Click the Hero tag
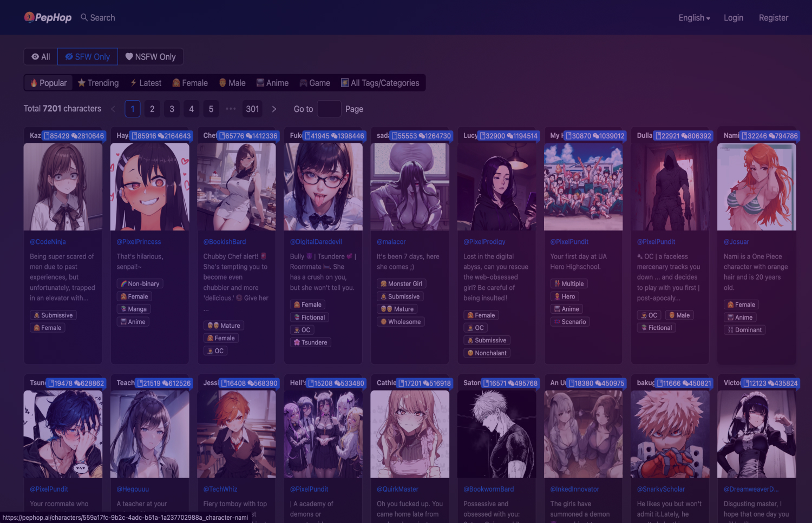812x523 pixels. 565,296
